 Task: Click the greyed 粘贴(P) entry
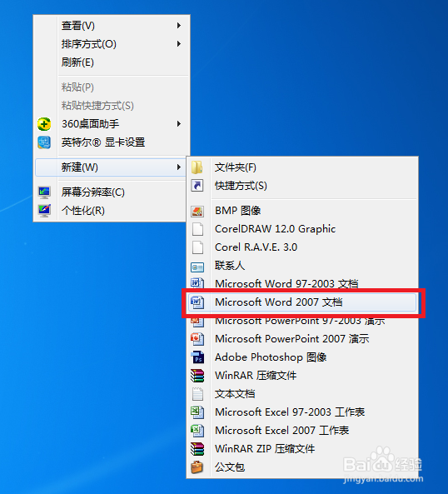[112, 87]
